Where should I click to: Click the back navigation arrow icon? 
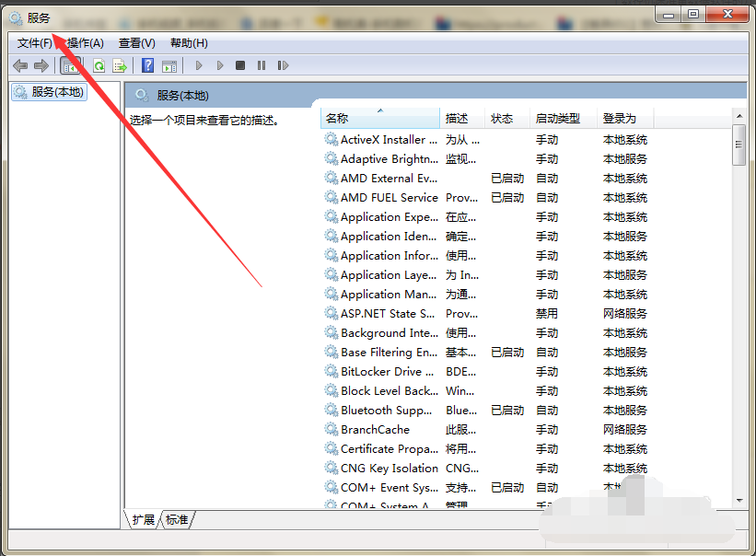(x=20, y=64)
